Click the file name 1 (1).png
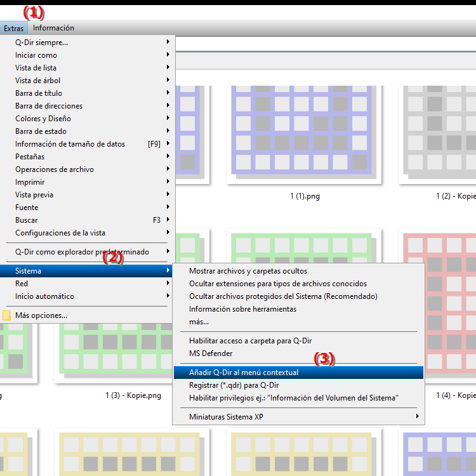Screen dimensions: 476x476 click(305, 196)
